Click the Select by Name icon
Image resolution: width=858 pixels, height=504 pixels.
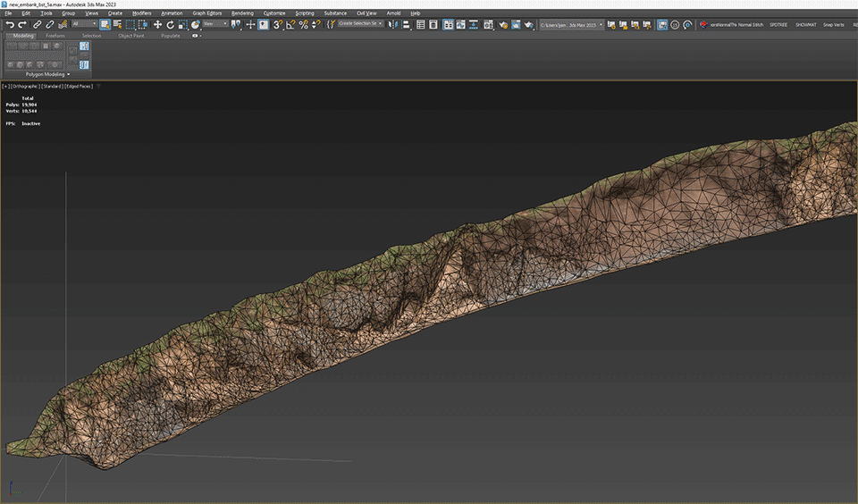pos(118,25)
